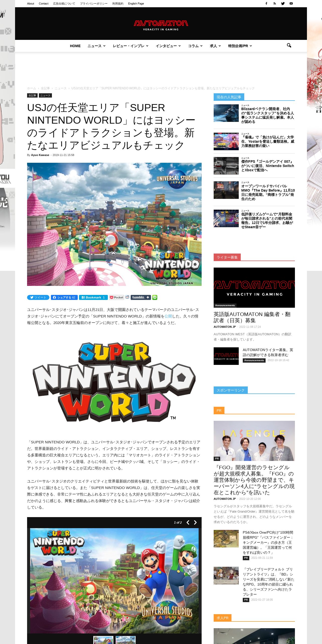Image resolution: width=322 pixels, height=644 pixels.
Task: Click the search magnifier icon
Action: (x=289, y=45)
